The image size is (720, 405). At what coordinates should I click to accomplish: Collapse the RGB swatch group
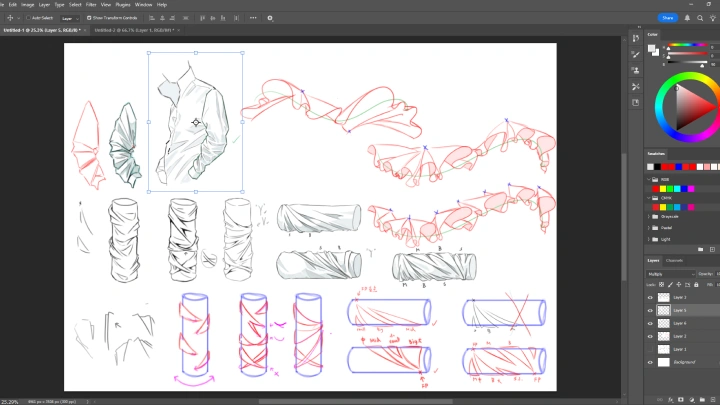[x=649, y=180]
